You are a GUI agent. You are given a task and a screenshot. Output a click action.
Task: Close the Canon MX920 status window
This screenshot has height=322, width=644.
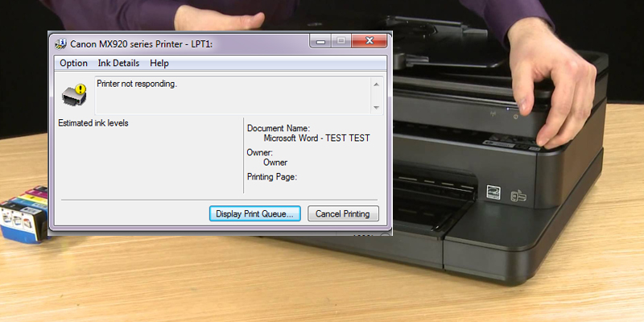click(x=369, y=41)
